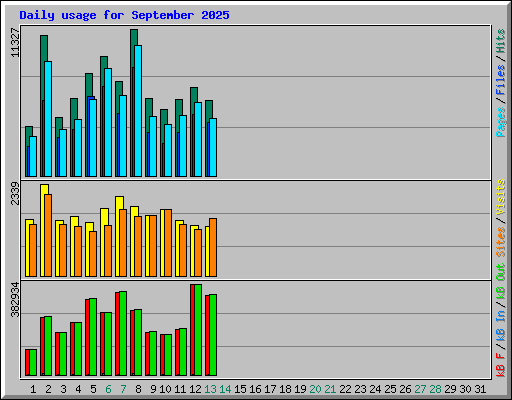Click day 10 on the x-axis
The width and height of the screenshot is (512, 400).
click(165, 389)
